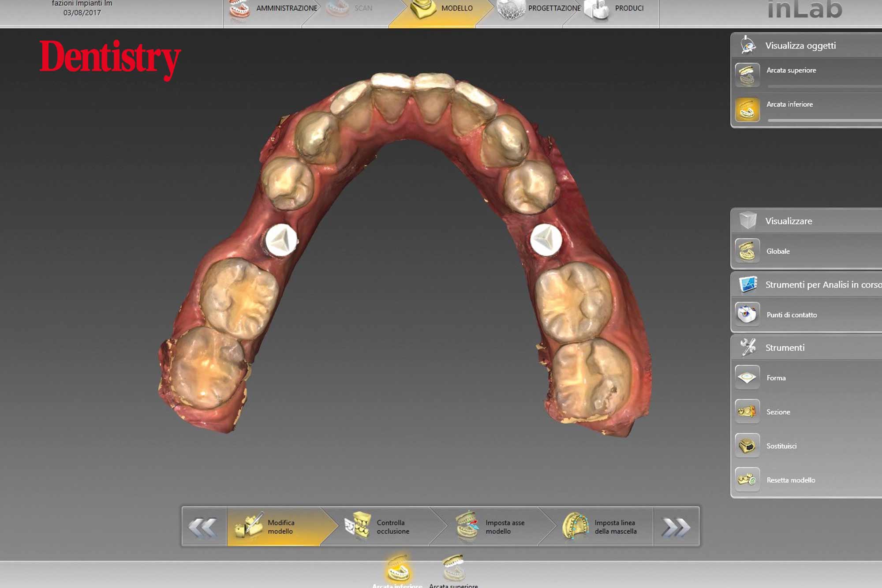This screenshot has height=588, width=882.
Task: Click the Forma label
Action: click(x=776, y=378)
